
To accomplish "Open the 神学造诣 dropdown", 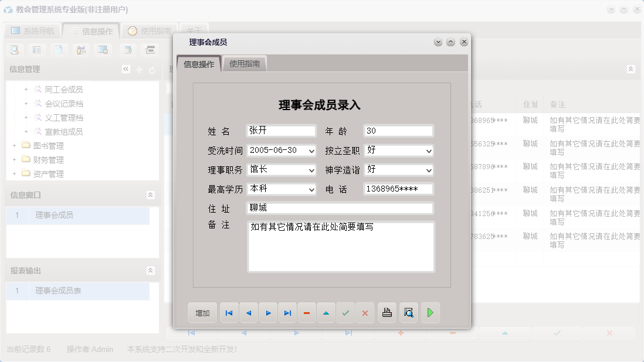I will pos(428,170).
